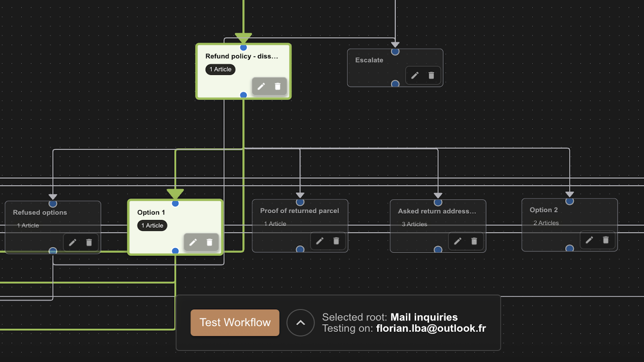644x362 pixels.
Task: Delete the Asked return address node
Action: [x=475, y=241]
